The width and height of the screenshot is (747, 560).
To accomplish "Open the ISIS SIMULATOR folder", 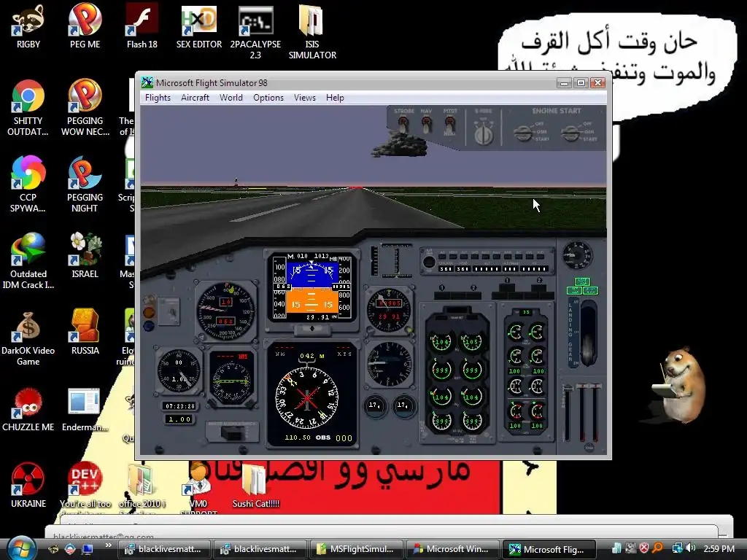I will (x=312, y=32).
